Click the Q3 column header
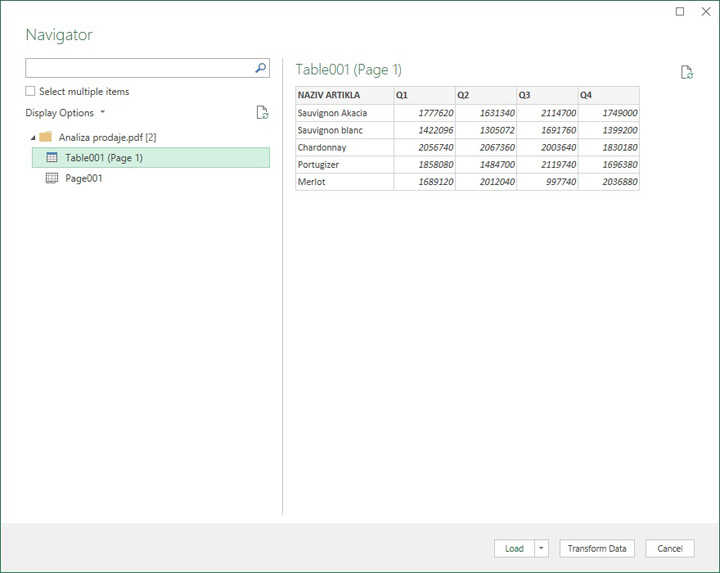Screen dimensions: 720x573 pyautogui.click(x=547, y=95)
